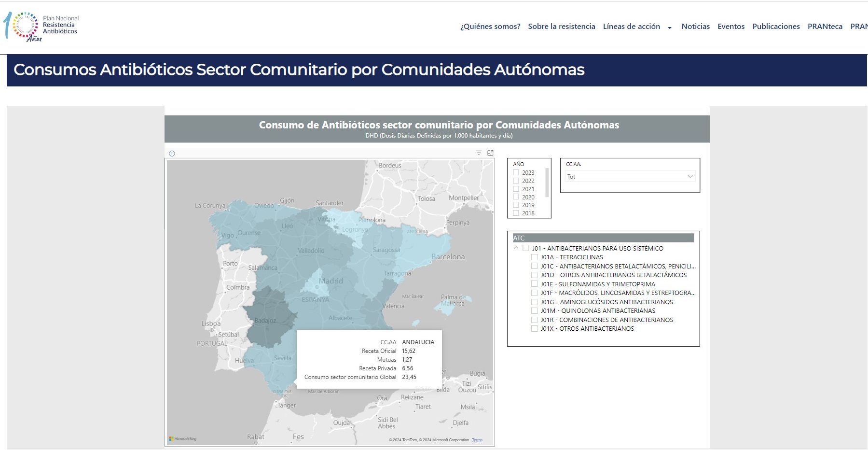Click the page title Consumos Antibióticos Sector Comunitario
868x450 pixels.
299,70
